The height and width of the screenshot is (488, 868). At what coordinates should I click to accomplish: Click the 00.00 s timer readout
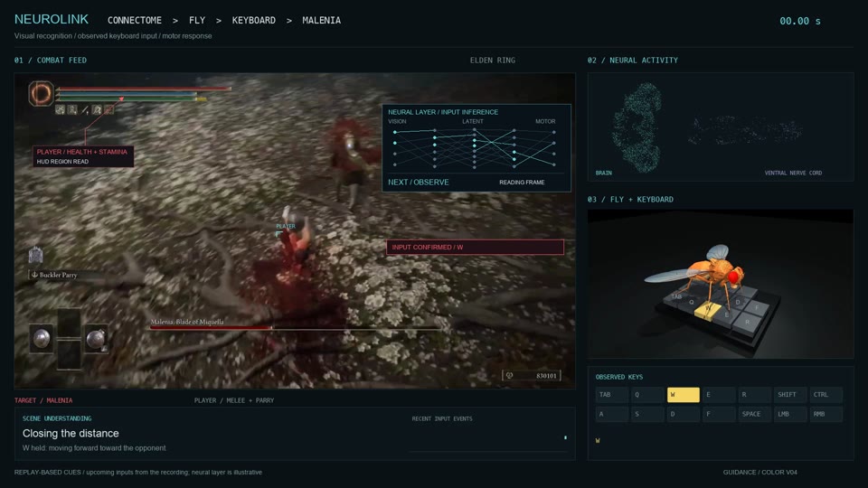tap(800, 21)
